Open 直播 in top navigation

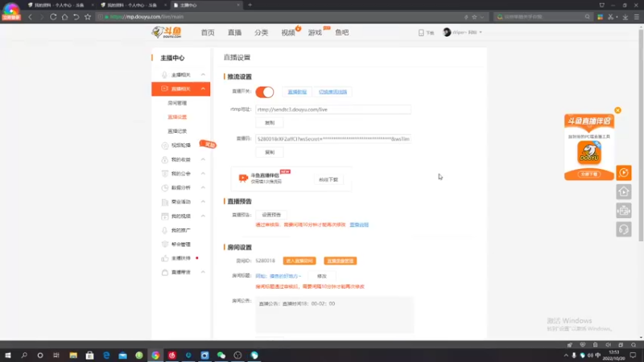[234, 32]
